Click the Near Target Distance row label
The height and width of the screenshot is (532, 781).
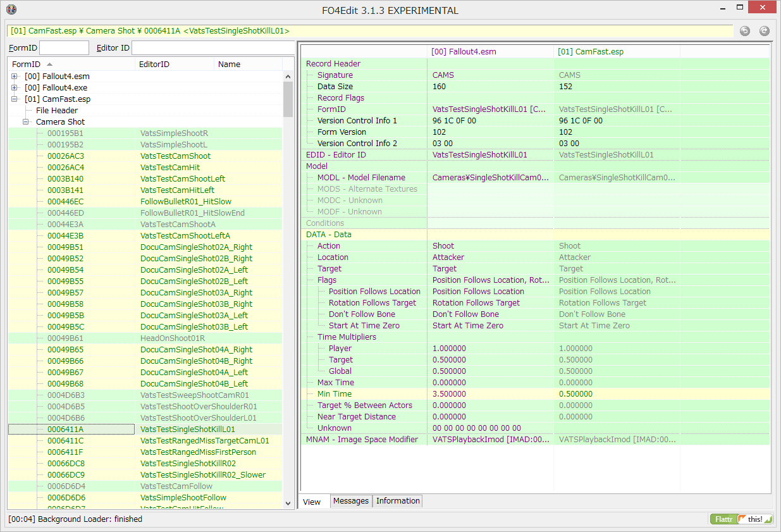357,417
